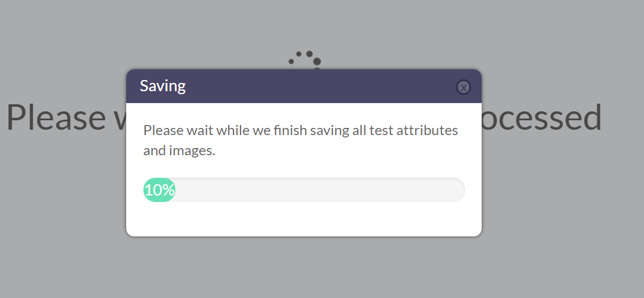
Task: Click the "and images." text line
Action: tap(179, 150)
